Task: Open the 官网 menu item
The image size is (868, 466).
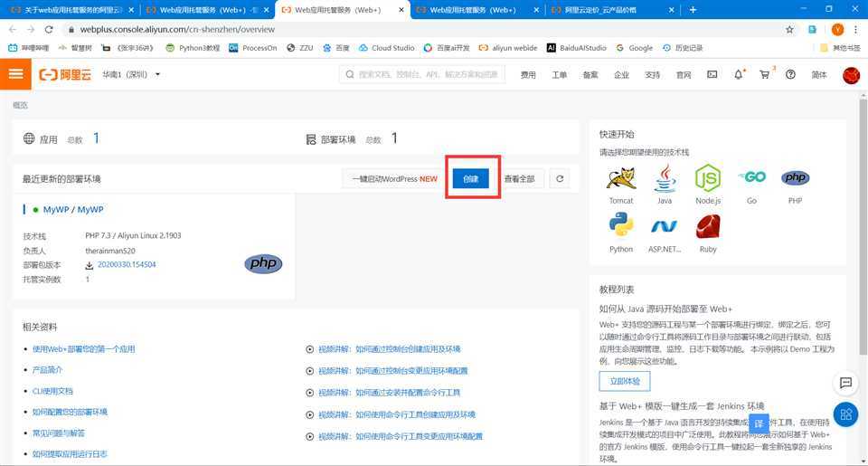Action: [x=684, y=75]
